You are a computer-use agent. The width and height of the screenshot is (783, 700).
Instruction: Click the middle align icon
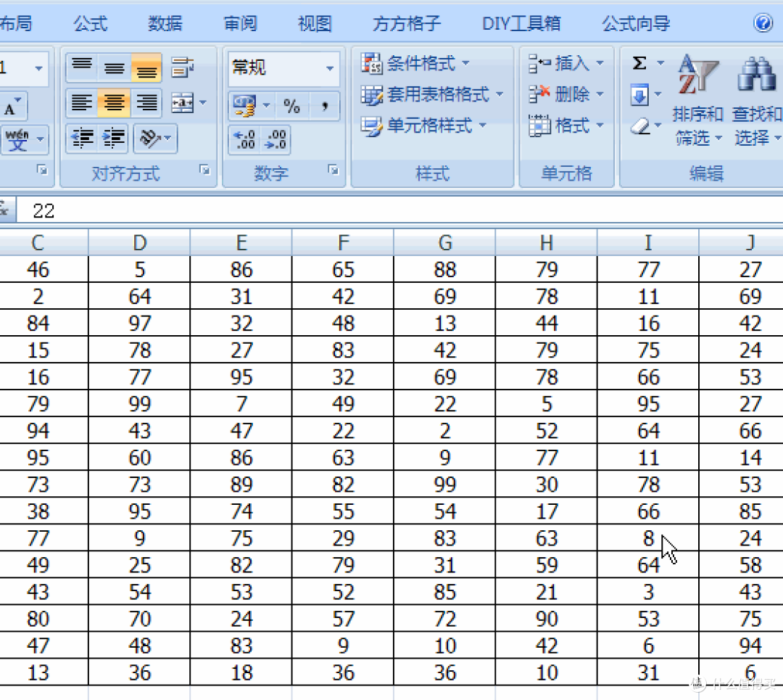(115, 67)
